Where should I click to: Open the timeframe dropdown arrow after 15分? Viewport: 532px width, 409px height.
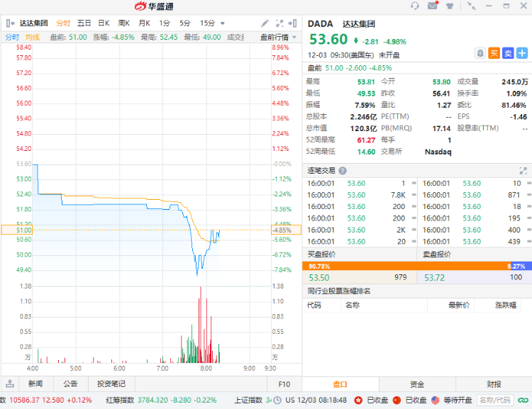point(223,23)
